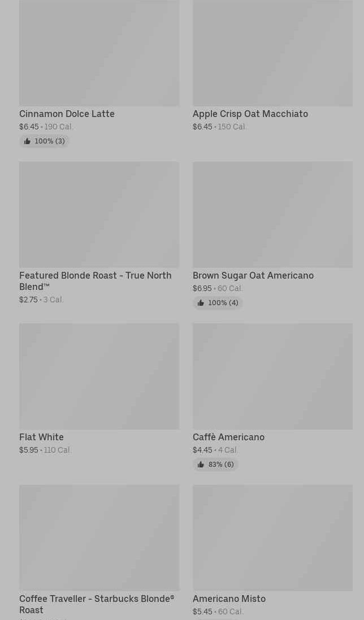Click the Featured Blonde Roast product image
Viewport: 364px width, 620px height.
99,215
